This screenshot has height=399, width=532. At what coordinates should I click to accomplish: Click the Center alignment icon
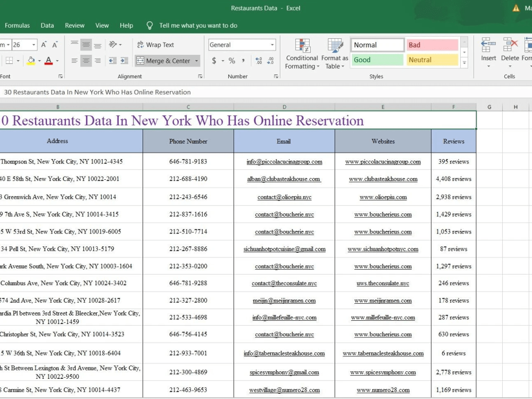(86, 61)
